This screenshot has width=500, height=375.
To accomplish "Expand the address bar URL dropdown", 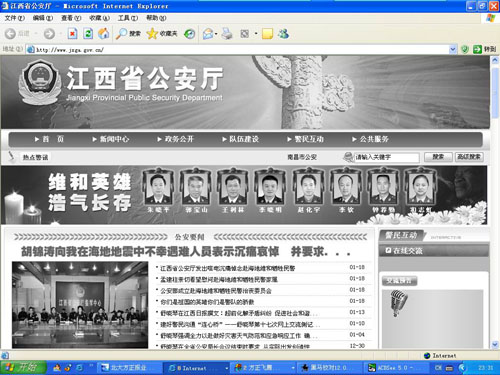I will coord(453,49).
